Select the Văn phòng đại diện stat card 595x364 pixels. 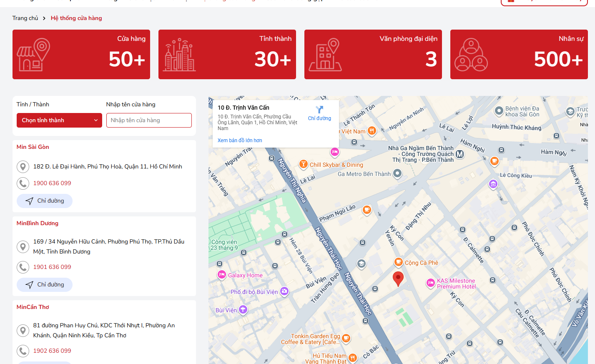click(373, 54)
